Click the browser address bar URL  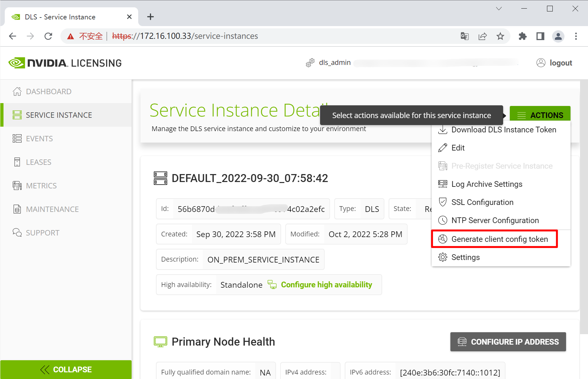click(x=199, y=36)
